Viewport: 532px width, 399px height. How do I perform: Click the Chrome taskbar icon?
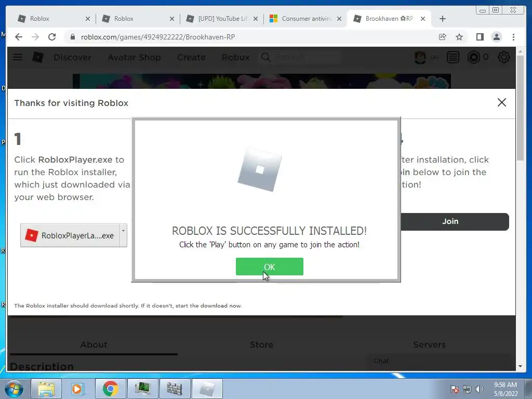pos(110,389)
